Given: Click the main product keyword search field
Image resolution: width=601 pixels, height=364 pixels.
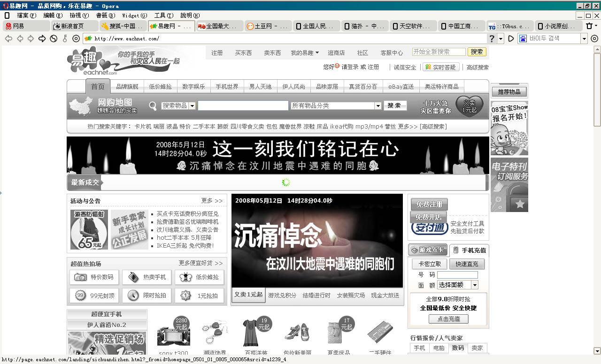Looking at the screenshot, I should 243,106.
